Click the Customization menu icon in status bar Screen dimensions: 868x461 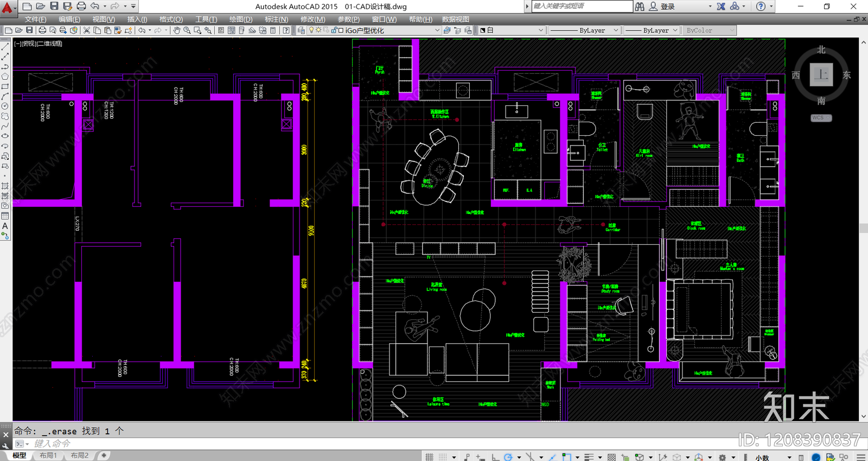coord(861,457)
